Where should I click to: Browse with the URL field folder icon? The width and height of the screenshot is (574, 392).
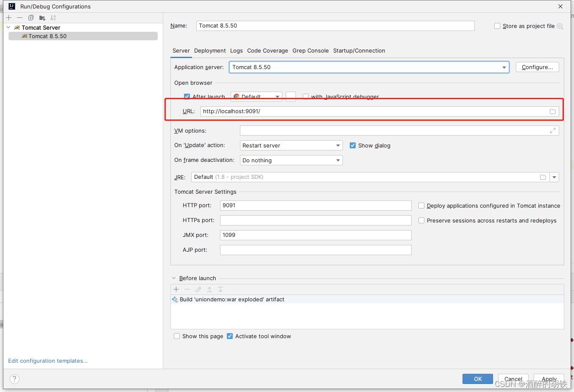click(553, 111)
